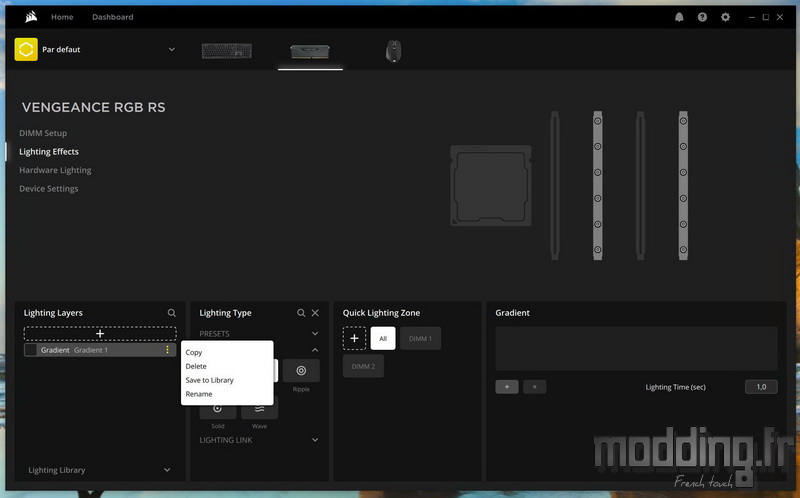Close the Lighting Type panel
Viewport: 800px width, 498px height.
coord(315,313)
